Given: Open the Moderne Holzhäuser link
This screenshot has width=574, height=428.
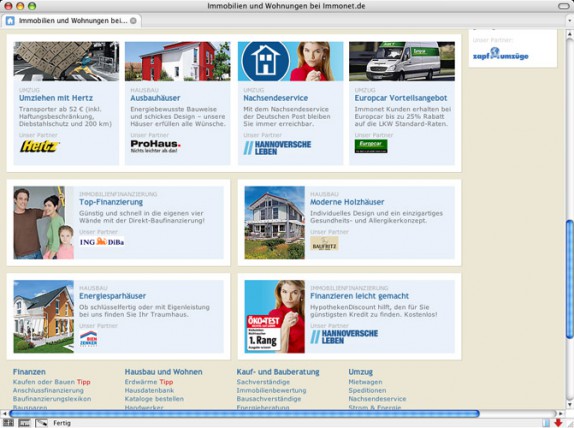Looking at the screenshot, I should 347,202.
